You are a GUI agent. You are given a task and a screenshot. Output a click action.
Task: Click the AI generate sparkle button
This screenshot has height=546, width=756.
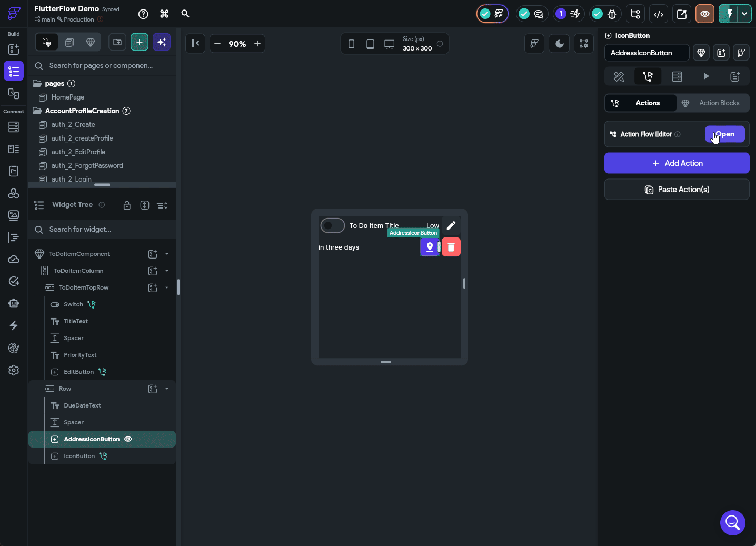(162, 42)
